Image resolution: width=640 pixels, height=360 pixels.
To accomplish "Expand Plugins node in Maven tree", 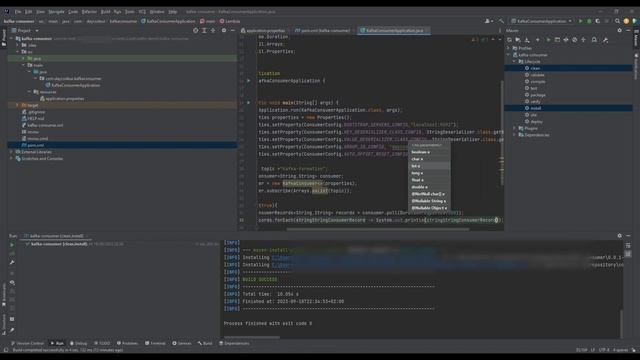I will tap(515, 128).
